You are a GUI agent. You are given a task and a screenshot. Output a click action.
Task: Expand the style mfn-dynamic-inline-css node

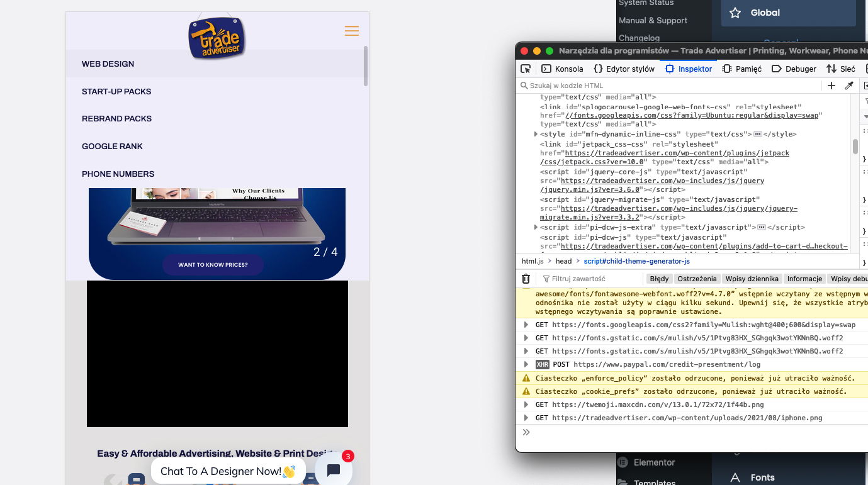[x=536, y=134]
